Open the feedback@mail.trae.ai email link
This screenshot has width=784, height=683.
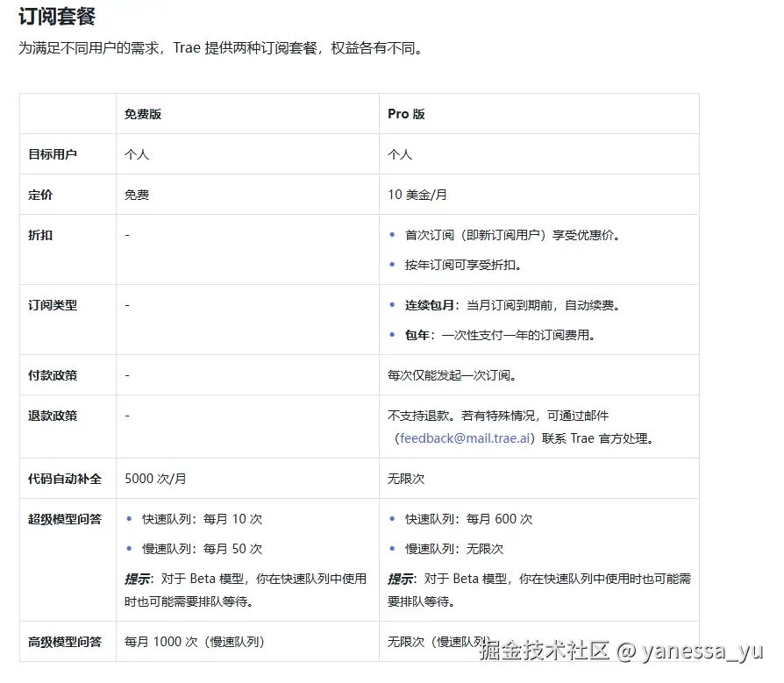[x=465, y=438]
